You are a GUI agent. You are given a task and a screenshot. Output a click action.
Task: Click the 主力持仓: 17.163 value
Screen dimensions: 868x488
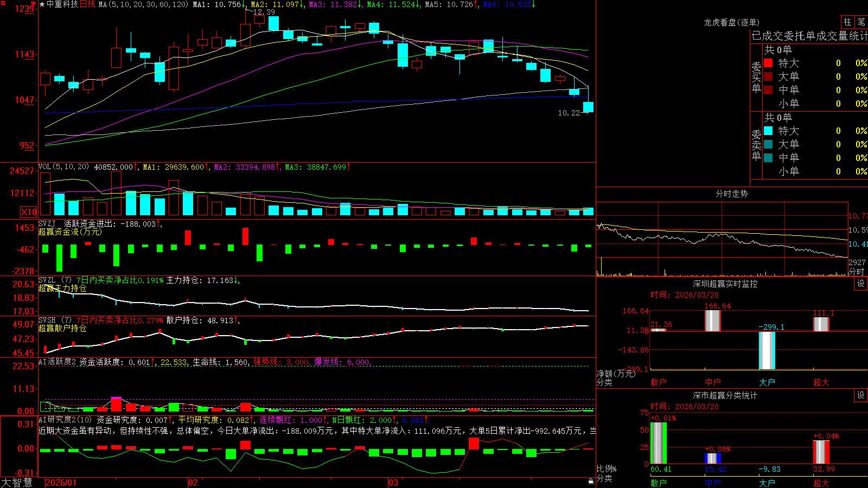[202, 280]
